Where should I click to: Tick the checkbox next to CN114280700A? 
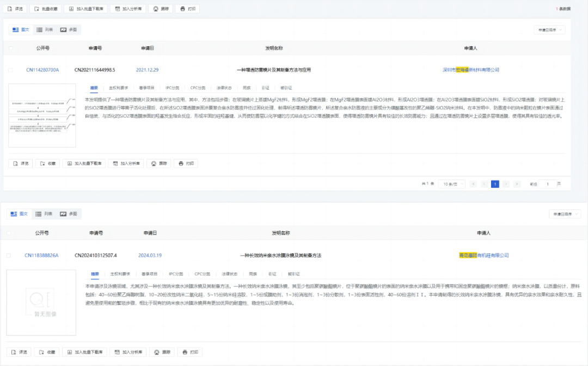tap(10, 70)
